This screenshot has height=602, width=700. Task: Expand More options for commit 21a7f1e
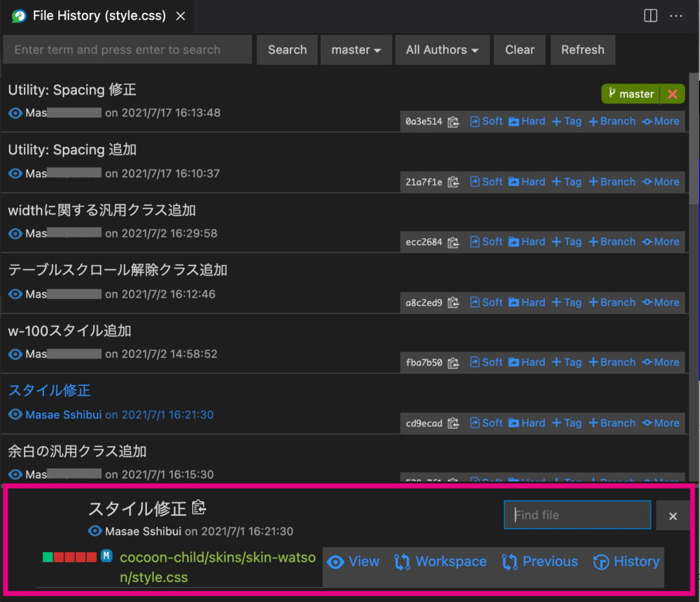pyautogui.click(x=660, y=182)
